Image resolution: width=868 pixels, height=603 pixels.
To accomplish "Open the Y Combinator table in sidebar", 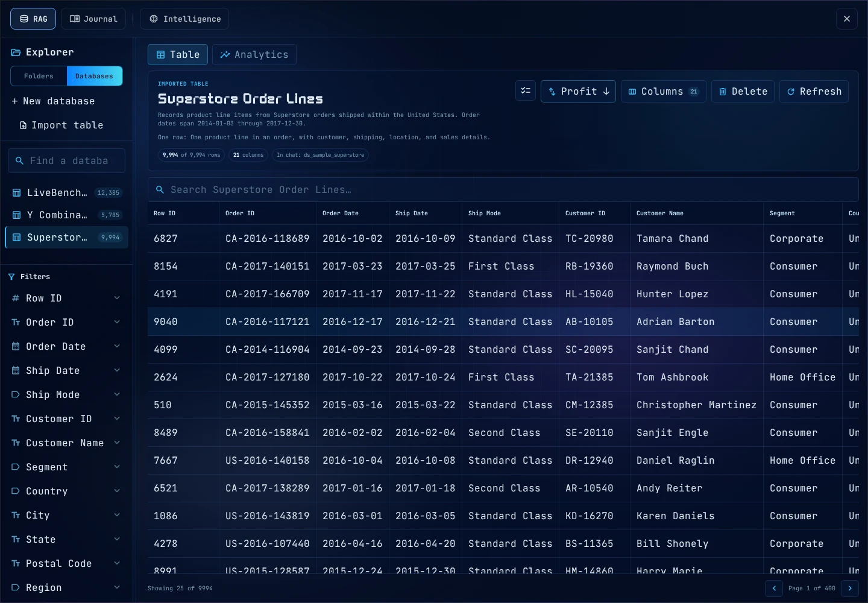I will [66, 215].
